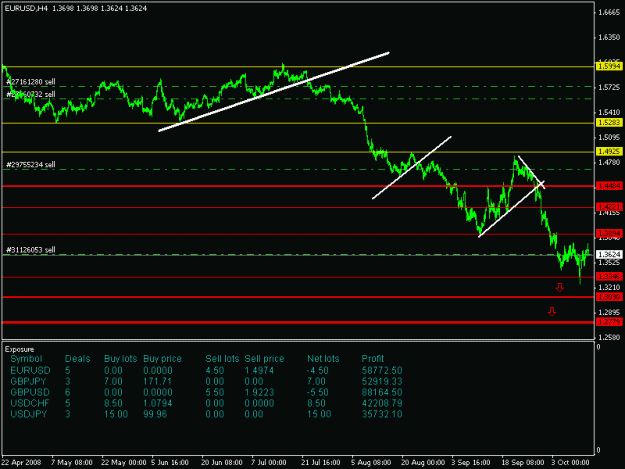Select the EURUSD row in Exposure table
The width and height of the screenshot is (625, 469).
click(x=206, y=371)
